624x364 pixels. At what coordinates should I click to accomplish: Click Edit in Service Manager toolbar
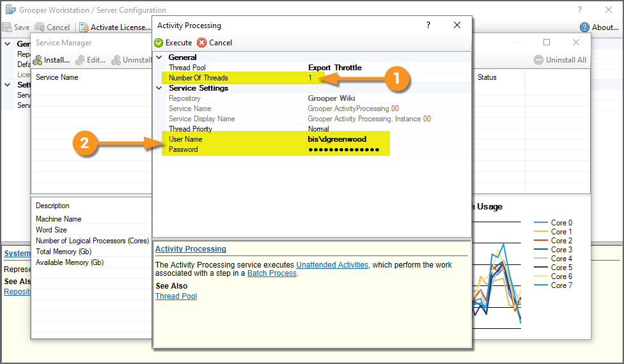[90, 60]
